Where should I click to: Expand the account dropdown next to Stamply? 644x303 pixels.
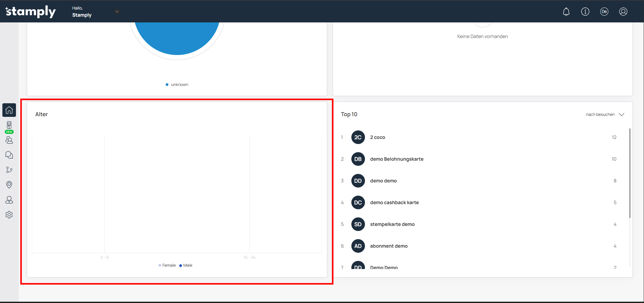117,12
